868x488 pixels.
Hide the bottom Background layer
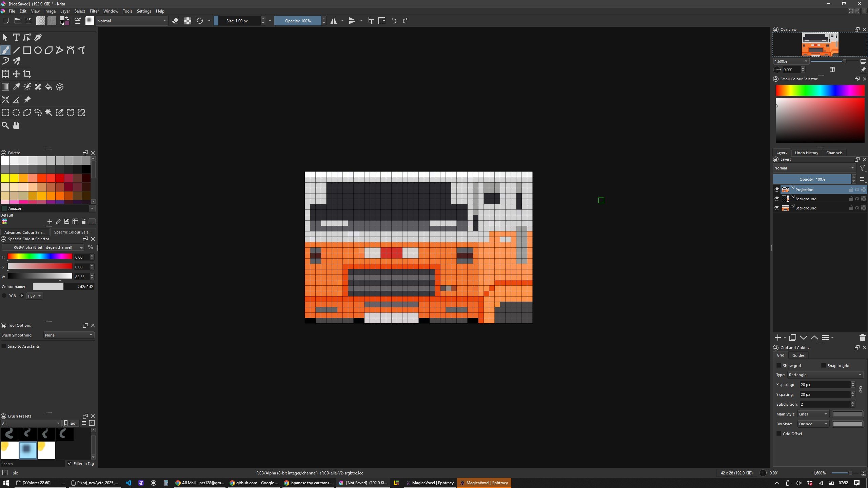777,208
